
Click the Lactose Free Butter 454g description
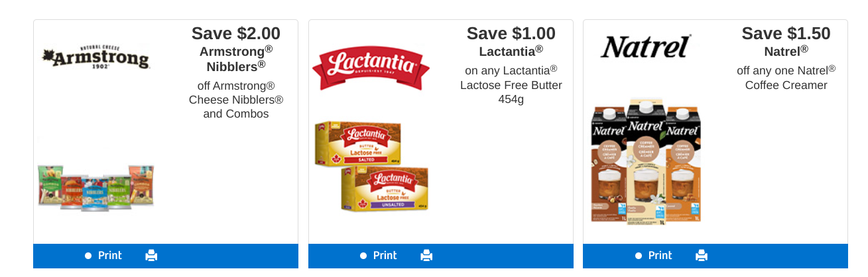[511, 85]
